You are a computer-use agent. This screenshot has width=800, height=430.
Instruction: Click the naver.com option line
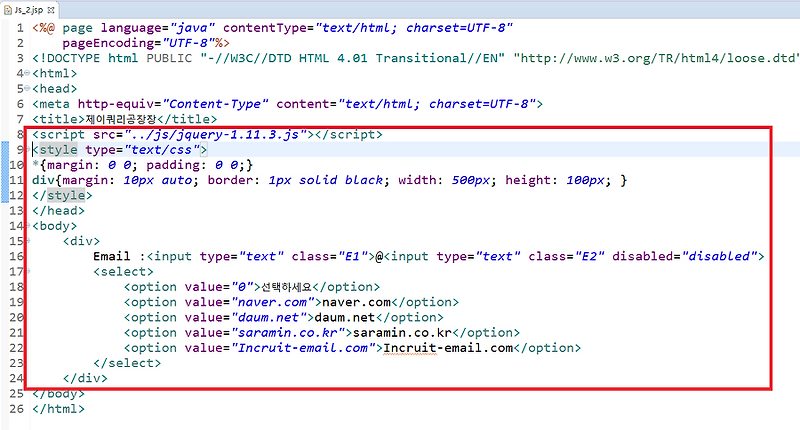(x=291, y=302)
